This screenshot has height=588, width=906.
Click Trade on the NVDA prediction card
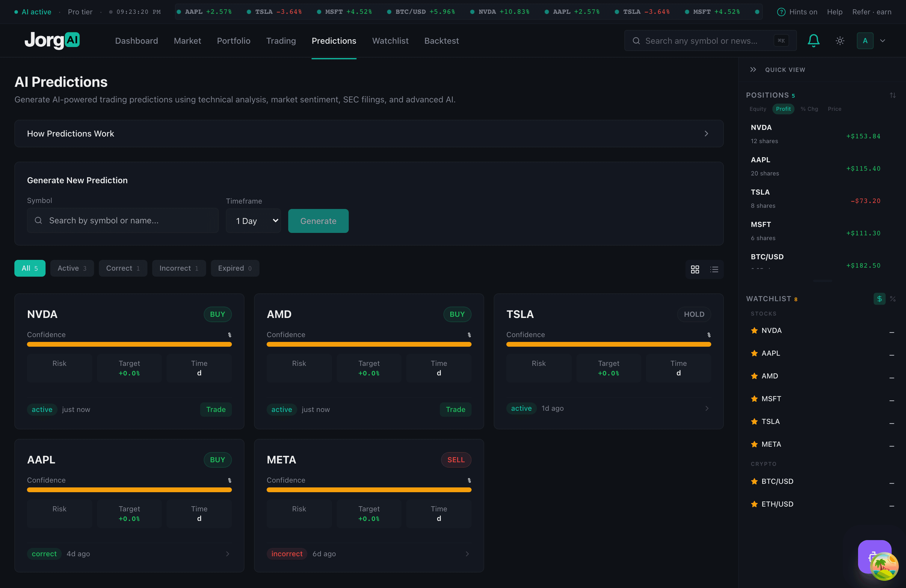point(216,409)
